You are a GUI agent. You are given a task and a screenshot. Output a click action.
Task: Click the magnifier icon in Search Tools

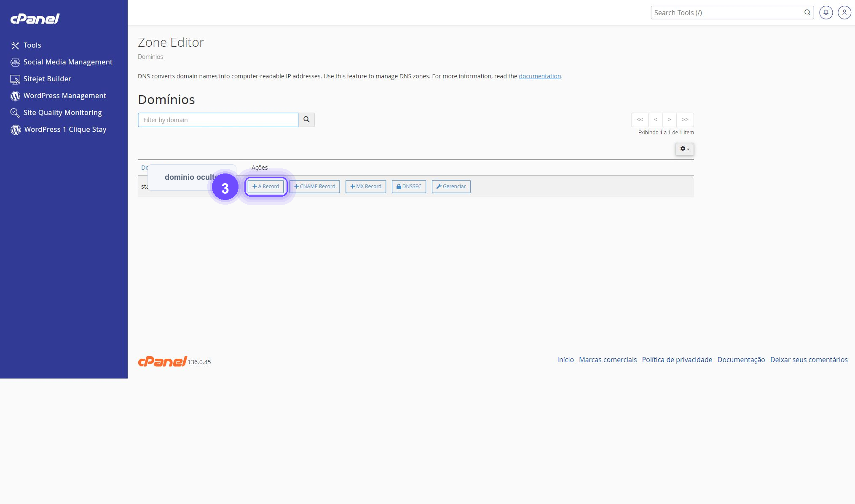click(807, 13)
